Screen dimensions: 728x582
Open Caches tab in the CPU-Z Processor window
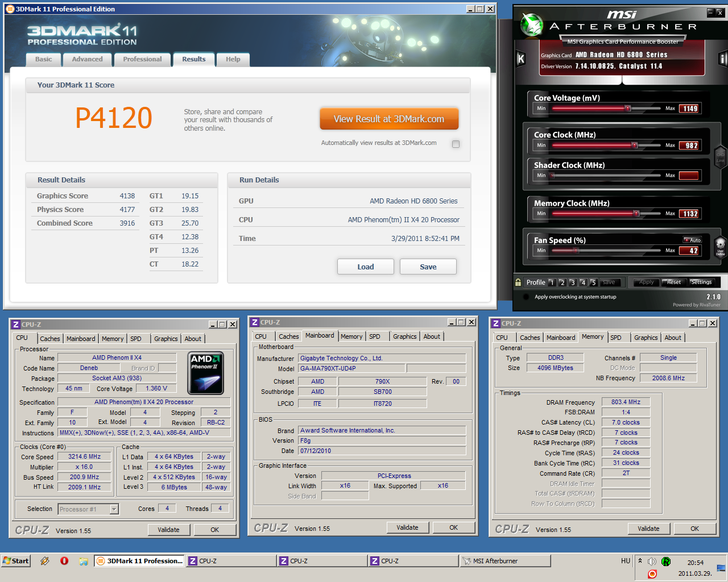(x=49, y=339)
